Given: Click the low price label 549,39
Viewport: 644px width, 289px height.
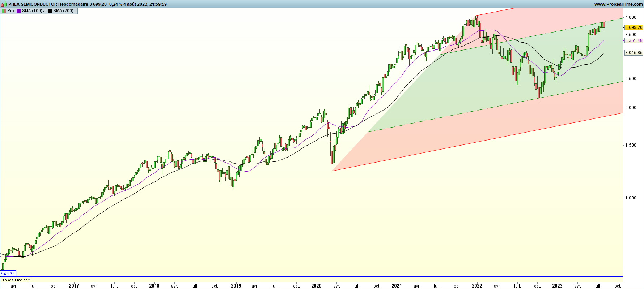Looking at the screenshot, I should tap(8, 274).
